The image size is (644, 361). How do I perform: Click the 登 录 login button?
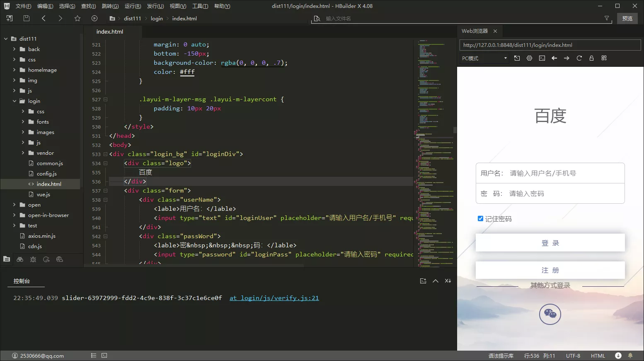550,243
